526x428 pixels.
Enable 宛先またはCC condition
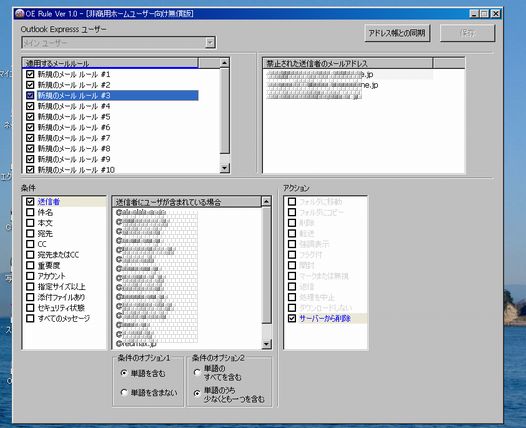[30, 255]
